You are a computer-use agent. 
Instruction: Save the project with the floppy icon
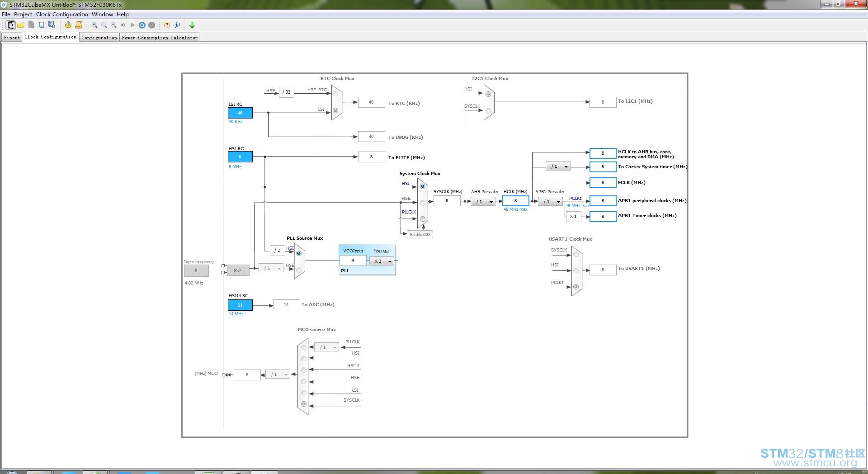pyautogui.click(x=42, y=25)
